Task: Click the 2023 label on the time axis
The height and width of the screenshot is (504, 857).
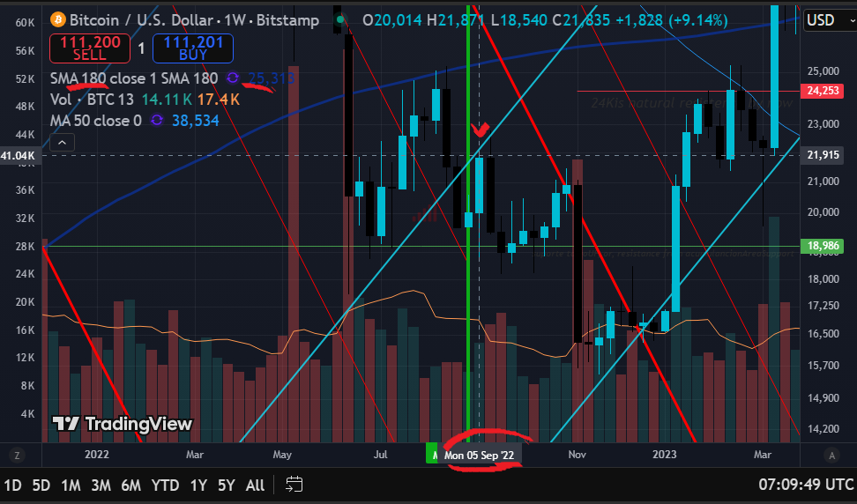Action: (664, 455)
